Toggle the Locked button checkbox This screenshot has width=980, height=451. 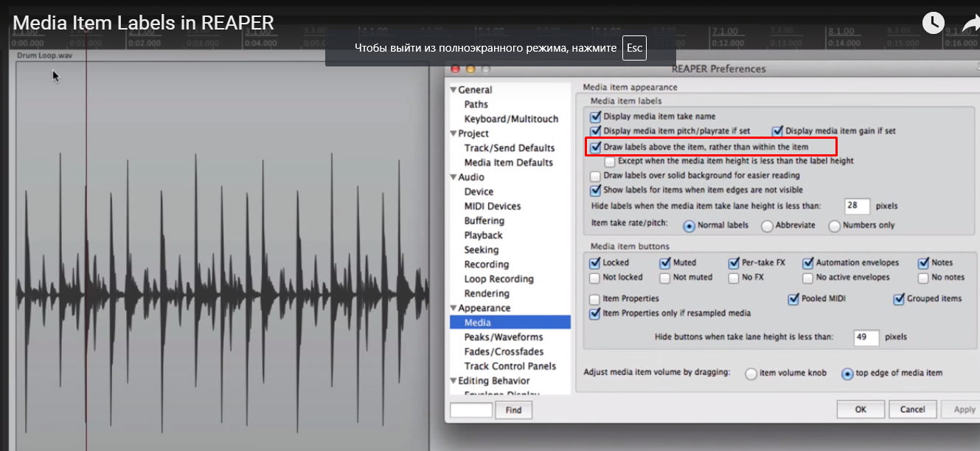point(595,263)
